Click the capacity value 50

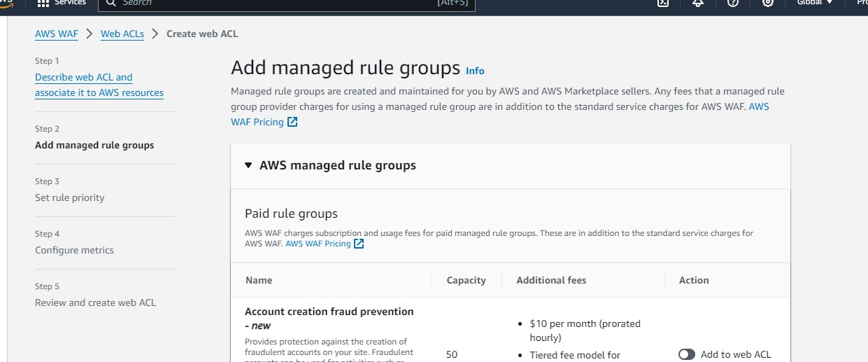(452, 354)
